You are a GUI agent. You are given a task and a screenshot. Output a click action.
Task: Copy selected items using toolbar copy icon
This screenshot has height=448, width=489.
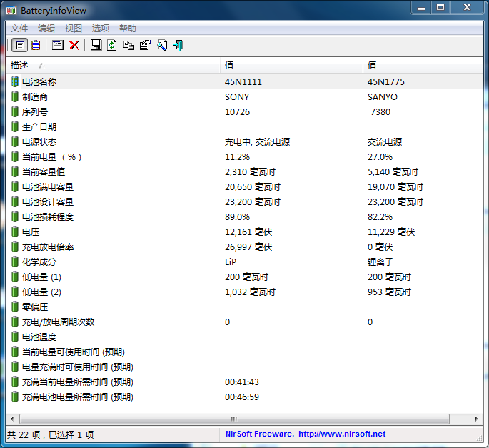(x=128, y=45)
